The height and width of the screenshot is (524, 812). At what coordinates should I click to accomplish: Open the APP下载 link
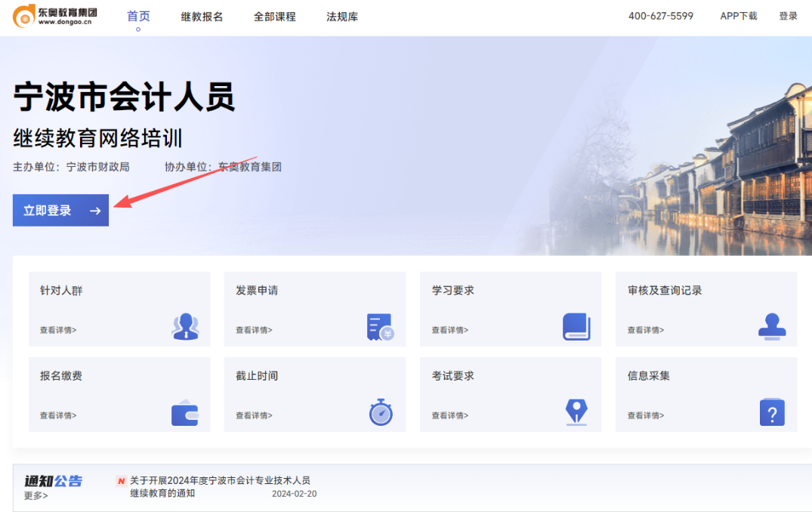pos(738,15)
